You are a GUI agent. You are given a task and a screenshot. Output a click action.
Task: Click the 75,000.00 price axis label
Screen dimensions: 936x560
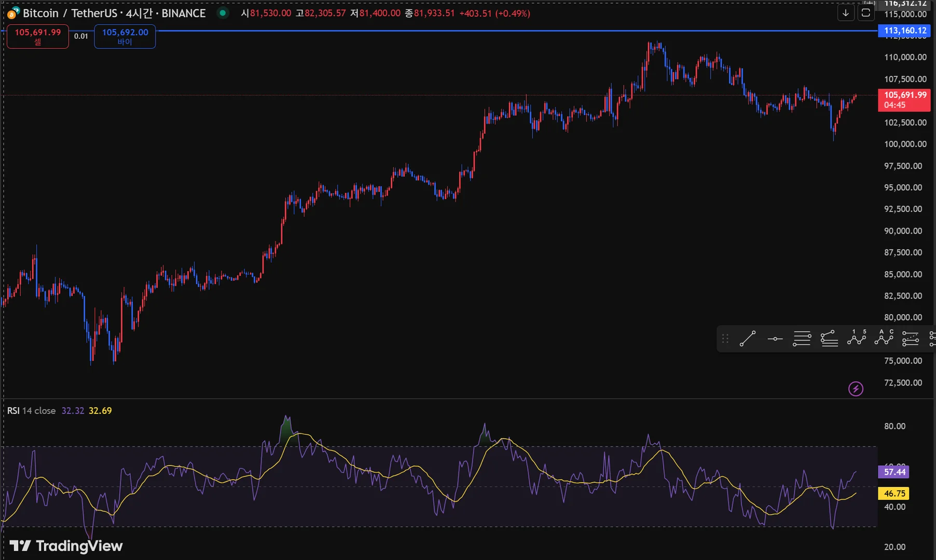pyautogui.click(x=903, y=361)
